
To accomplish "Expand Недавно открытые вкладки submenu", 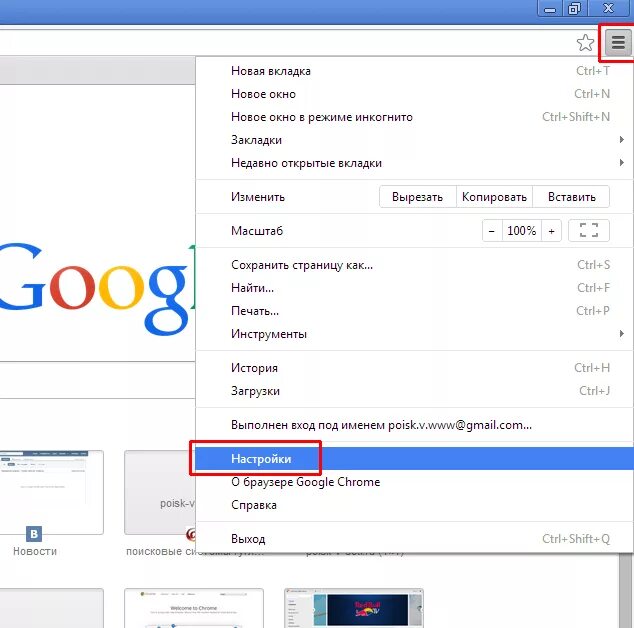I will 414,163.
